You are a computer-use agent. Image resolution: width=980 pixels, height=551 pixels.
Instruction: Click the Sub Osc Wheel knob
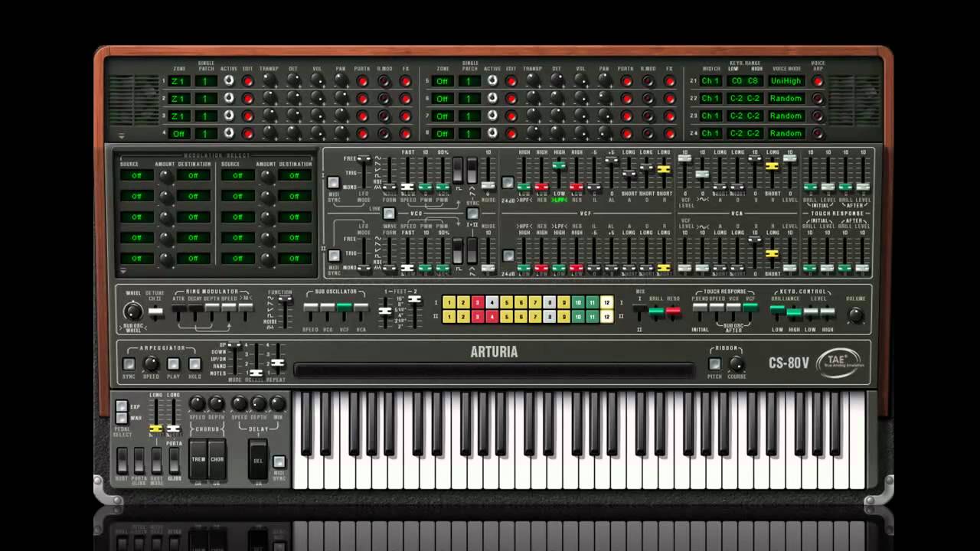click(133, 311)
